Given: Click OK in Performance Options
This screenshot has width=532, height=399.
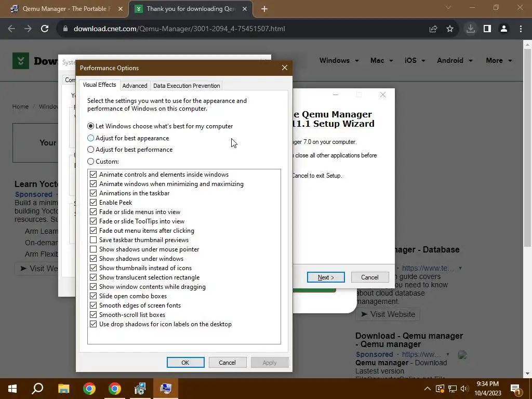Looking at the screenshot, I should (x=185, y=362).
